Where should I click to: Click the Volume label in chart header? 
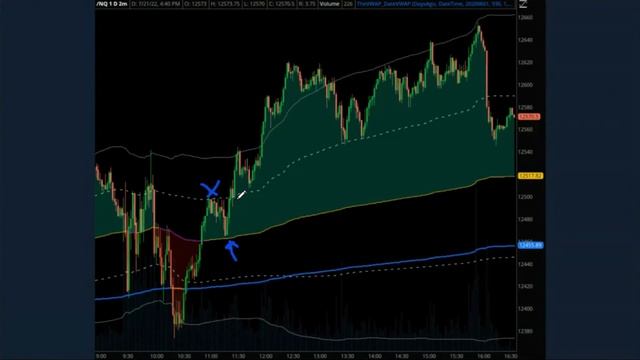[x=329, y=4]
